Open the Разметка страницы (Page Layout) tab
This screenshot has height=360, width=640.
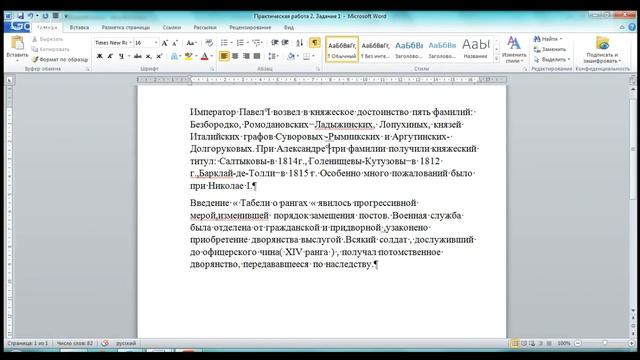[126, 27]
